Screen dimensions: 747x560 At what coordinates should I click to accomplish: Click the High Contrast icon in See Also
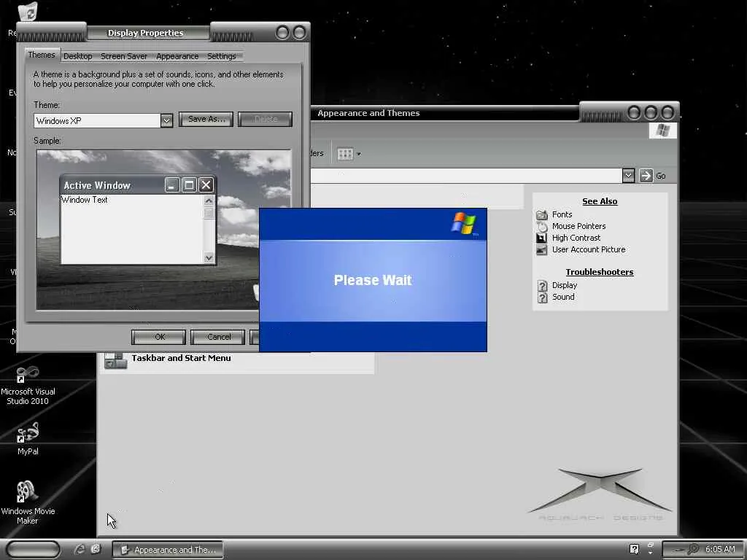pyautogui.click(x=542, y=238)
